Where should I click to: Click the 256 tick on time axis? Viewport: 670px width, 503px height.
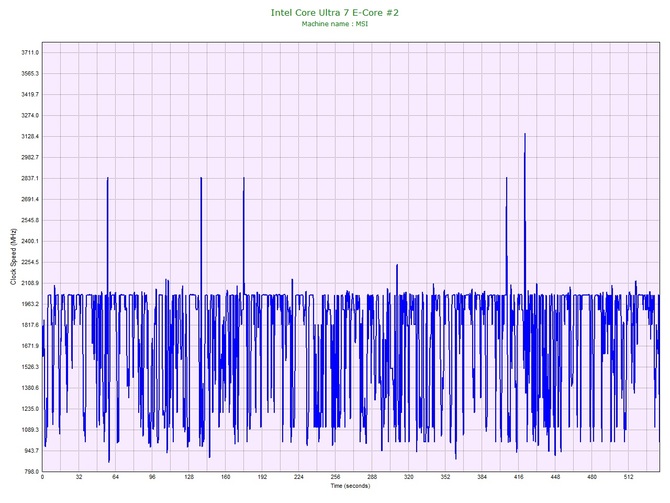335,477
